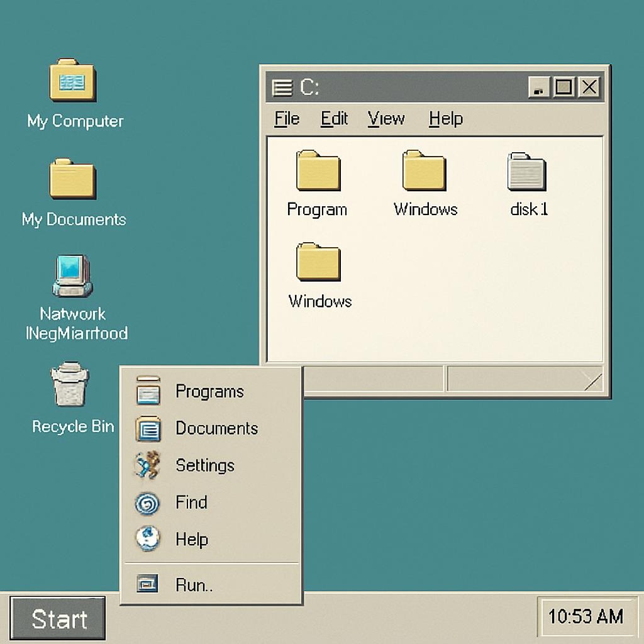
Task: Choose Documents from the Start menu
Action: (216, 429)
